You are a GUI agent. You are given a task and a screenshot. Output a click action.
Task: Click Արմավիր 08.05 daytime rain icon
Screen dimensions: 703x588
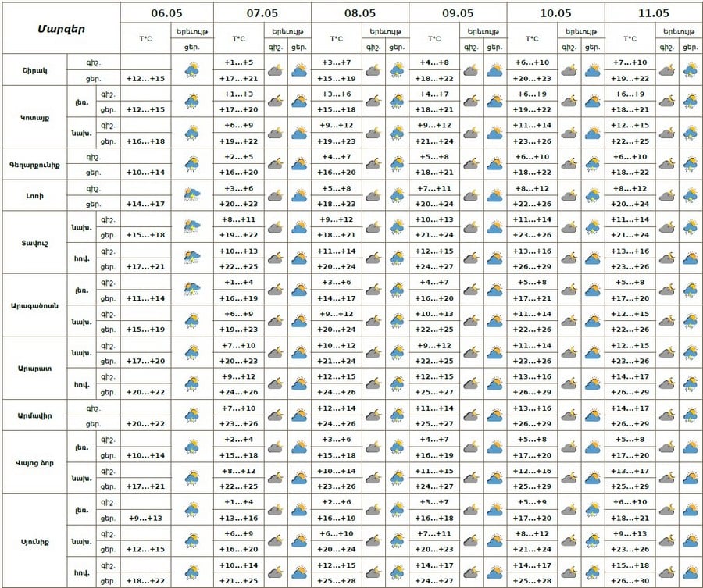(x=397, y=415)
